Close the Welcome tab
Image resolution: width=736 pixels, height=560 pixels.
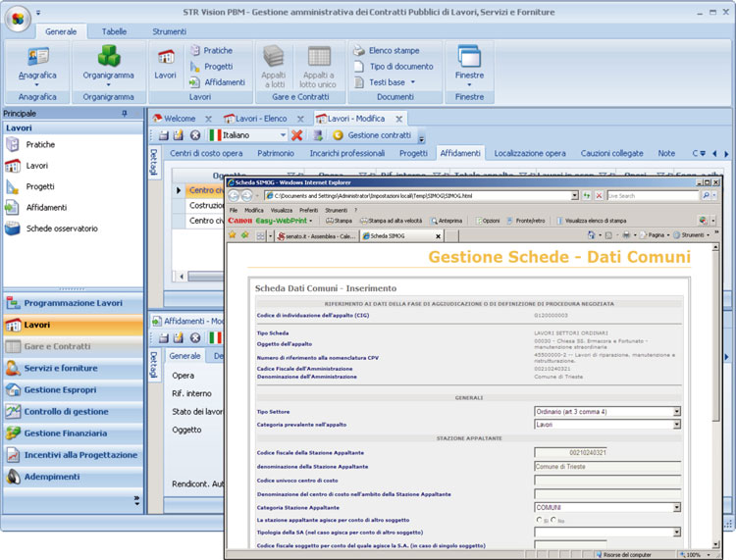pyautogui.click(x=208, y=118)
